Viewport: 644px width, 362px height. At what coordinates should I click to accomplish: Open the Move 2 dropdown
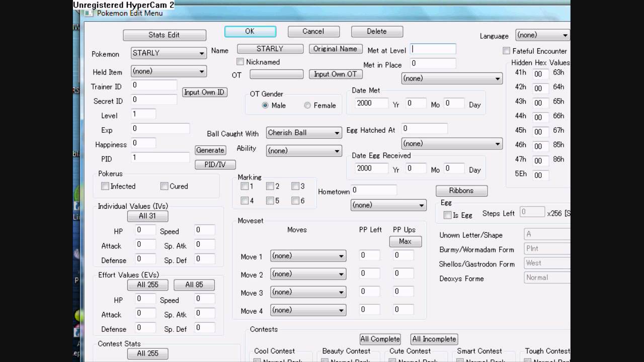tap(308, 274)
